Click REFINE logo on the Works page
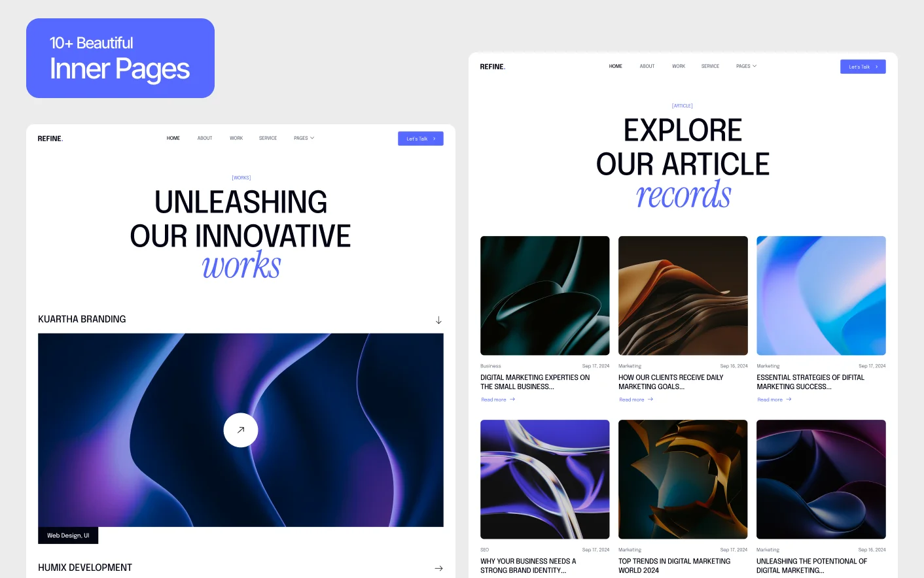 coord(50,139)
